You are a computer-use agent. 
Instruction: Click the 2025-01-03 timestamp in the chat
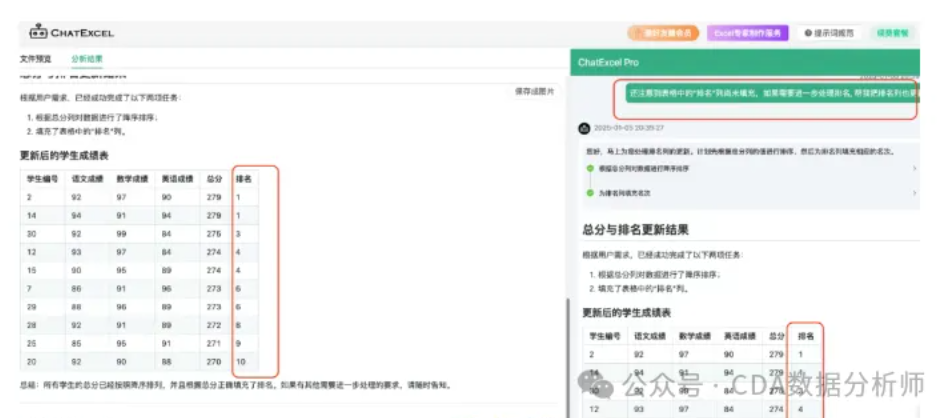tap(630, 128)
